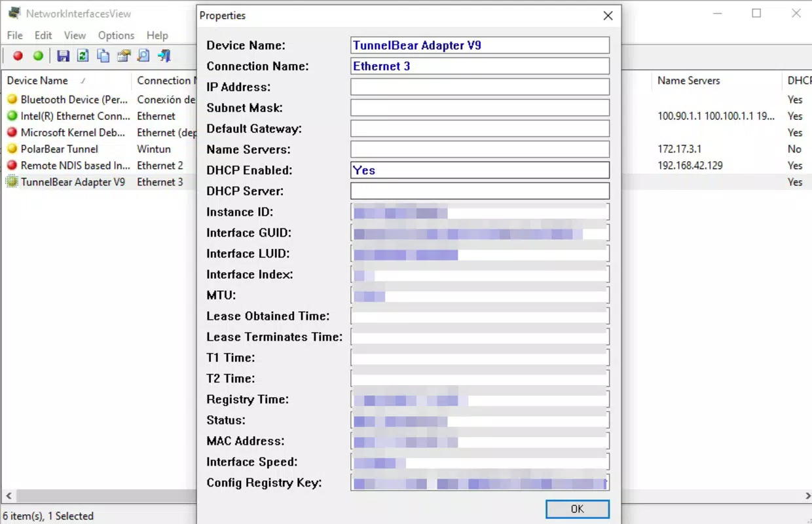This screenshot has width=812, height=524.
Task: Select the Intel(R) Ethernet Conn... row
Action: coord(75,116)
